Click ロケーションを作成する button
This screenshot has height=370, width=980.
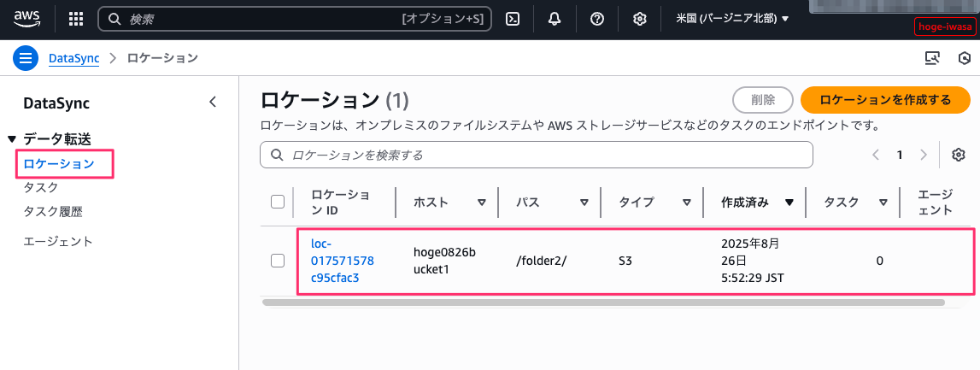coord(885,100)
